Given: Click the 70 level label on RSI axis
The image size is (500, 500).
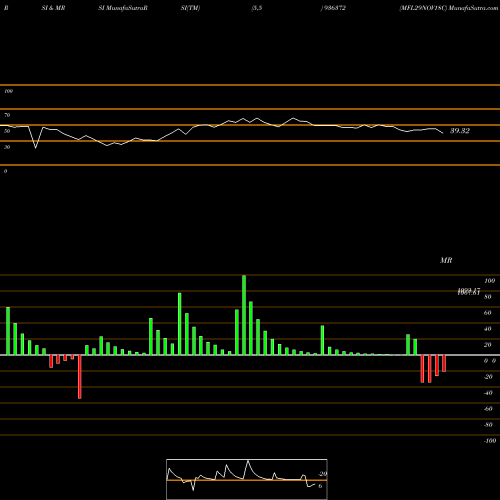Looking at the screenshot, I should pyautogui.click(x=7, y=115).
